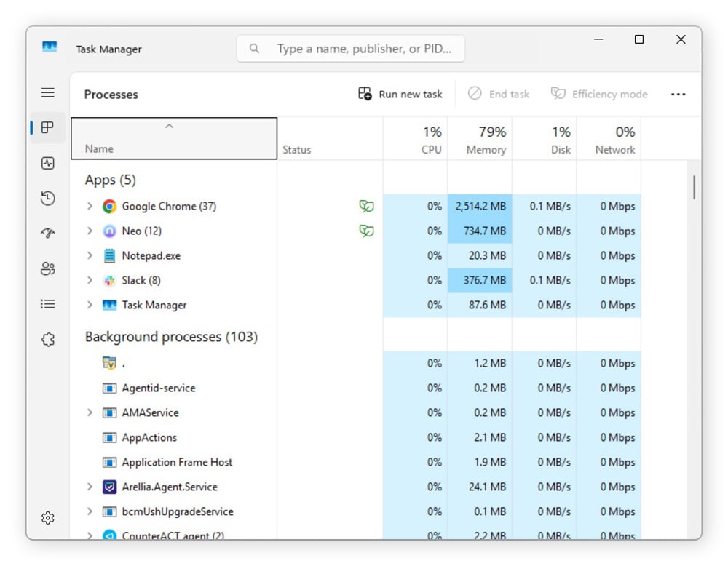Expand the Google Chrome process group
728x566 pixels.
click(x=89, y=206)
